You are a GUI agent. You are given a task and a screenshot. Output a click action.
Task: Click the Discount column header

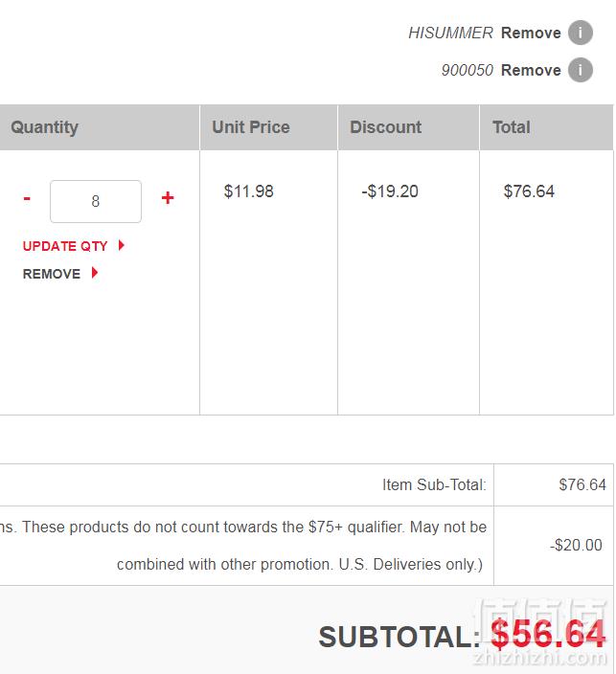(x=385, y=127)
